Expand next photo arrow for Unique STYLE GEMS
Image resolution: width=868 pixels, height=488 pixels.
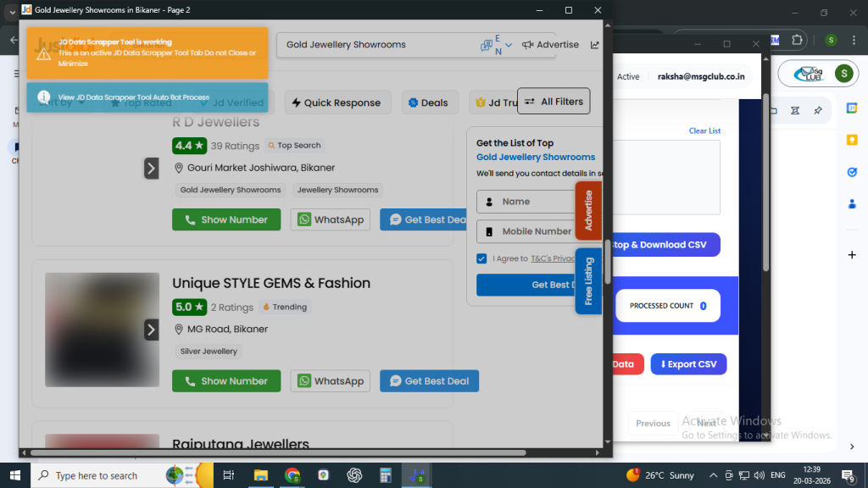pyautogui.click(x=151, y=330)
